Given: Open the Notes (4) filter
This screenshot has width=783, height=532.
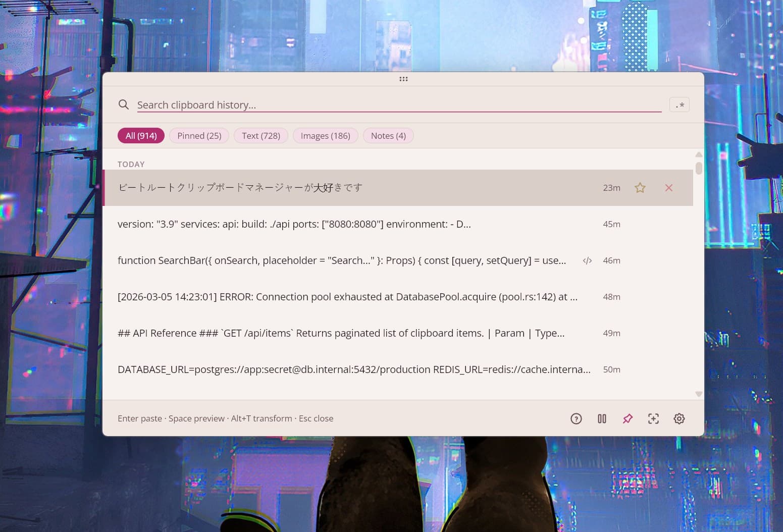Looking at the screenshot, I should click(388, 135).
